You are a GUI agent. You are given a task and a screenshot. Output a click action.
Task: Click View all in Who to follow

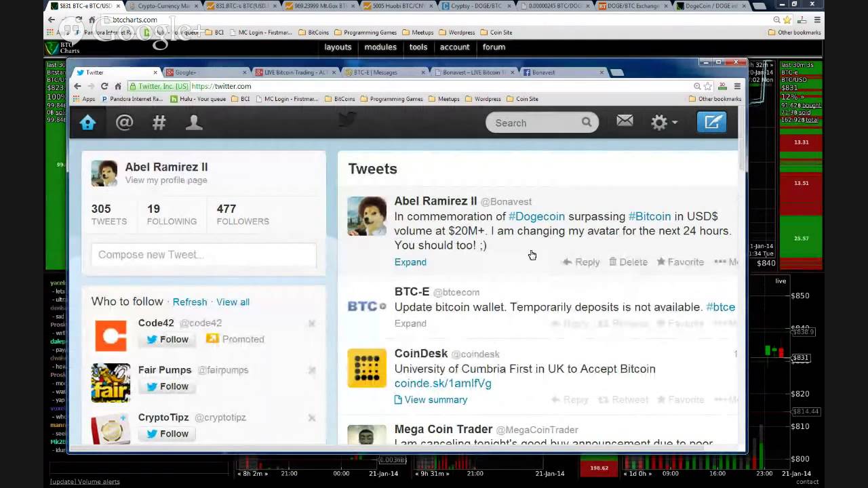[x=233, y=302]
